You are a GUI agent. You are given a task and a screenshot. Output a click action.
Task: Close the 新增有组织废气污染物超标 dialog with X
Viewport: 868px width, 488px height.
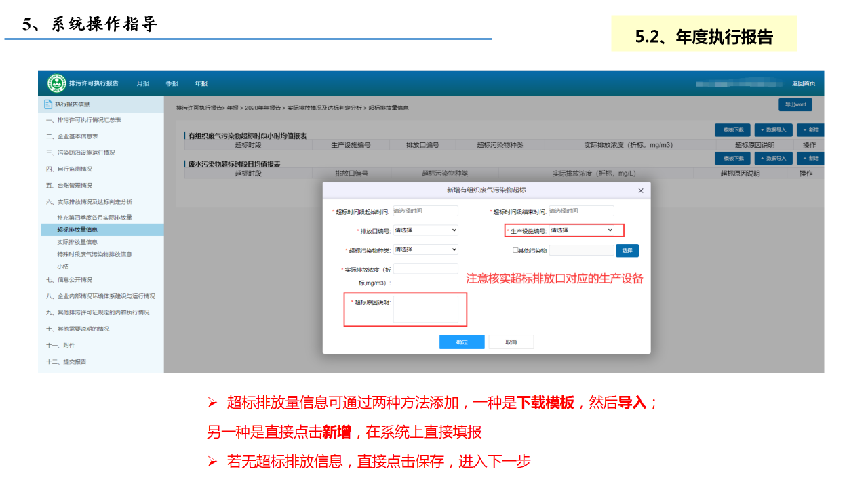pyautogui.click(x=641, y=191)
